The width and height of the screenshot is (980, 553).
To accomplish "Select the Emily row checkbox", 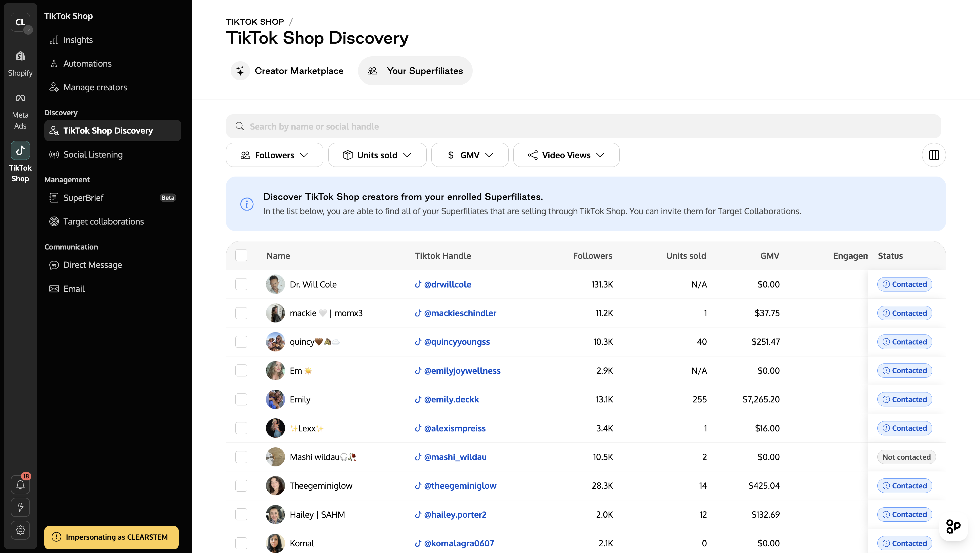I will [x=241, y=399].
